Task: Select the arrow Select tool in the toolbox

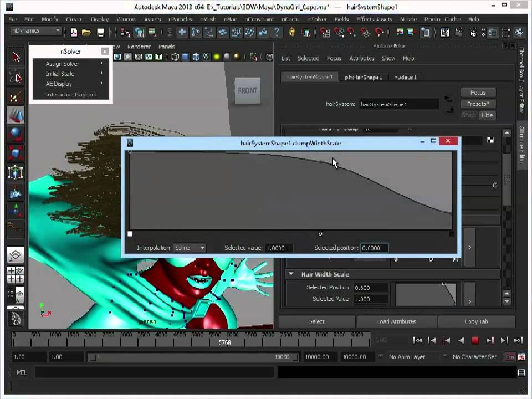Action: tap(16, 57)
